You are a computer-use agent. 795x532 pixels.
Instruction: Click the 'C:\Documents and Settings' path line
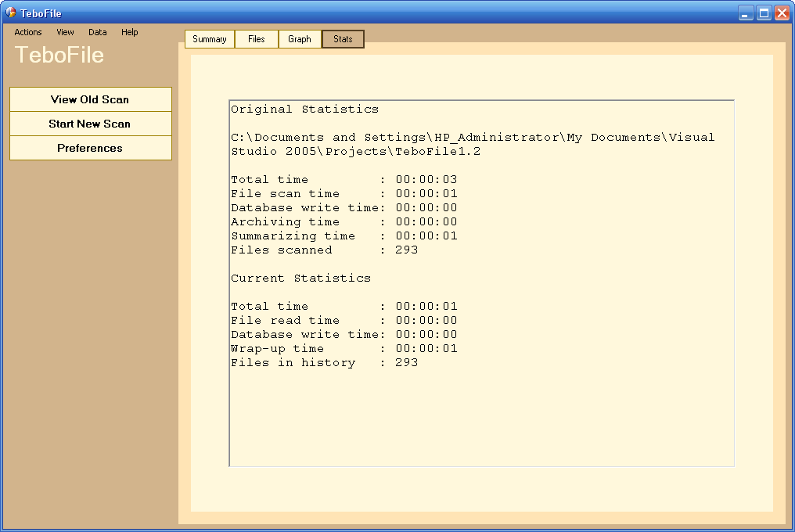click(473, 138)
